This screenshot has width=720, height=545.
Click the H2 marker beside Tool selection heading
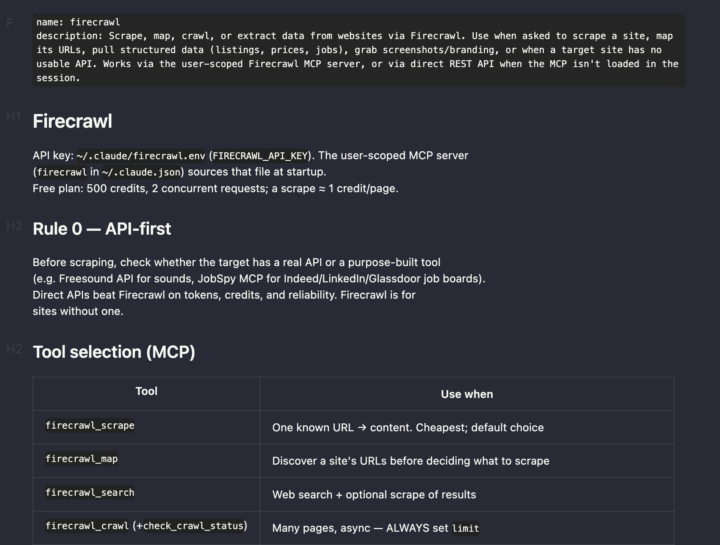[14, 349]
